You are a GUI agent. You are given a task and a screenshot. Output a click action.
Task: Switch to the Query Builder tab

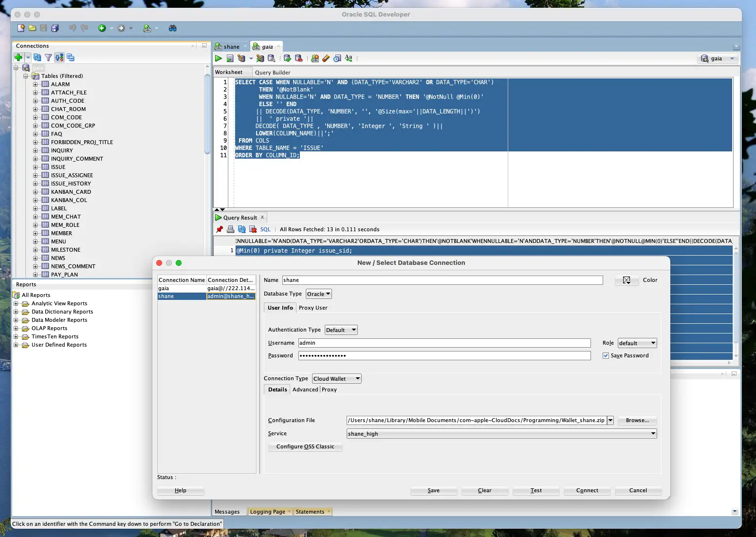click(273, 73)
